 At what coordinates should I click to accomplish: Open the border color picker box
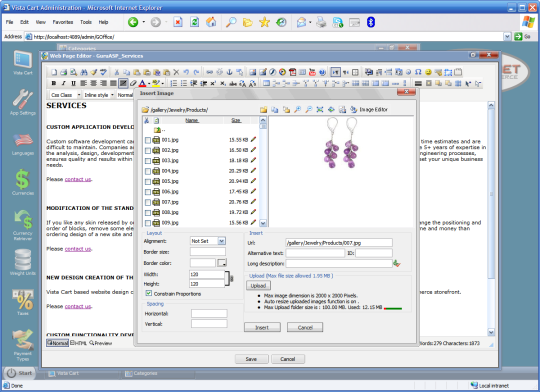(222, 263)
